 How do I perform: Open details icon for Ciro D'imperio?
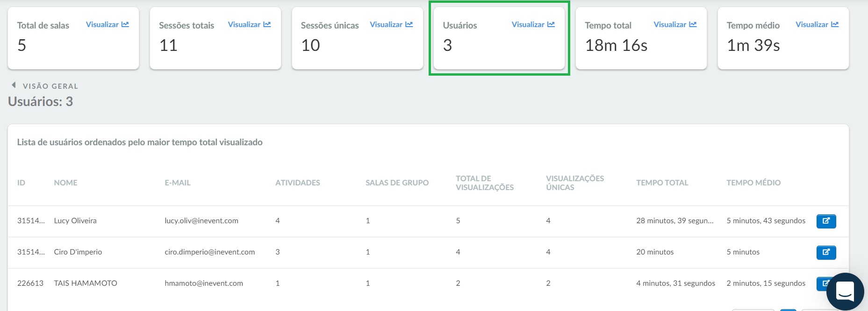[x=826, y=252]
